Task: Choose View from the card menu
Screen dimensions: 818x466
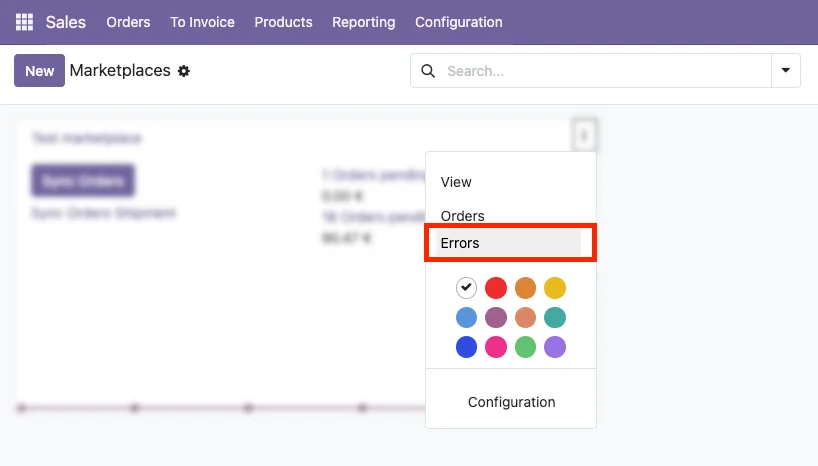Action: tap(456, 182)
